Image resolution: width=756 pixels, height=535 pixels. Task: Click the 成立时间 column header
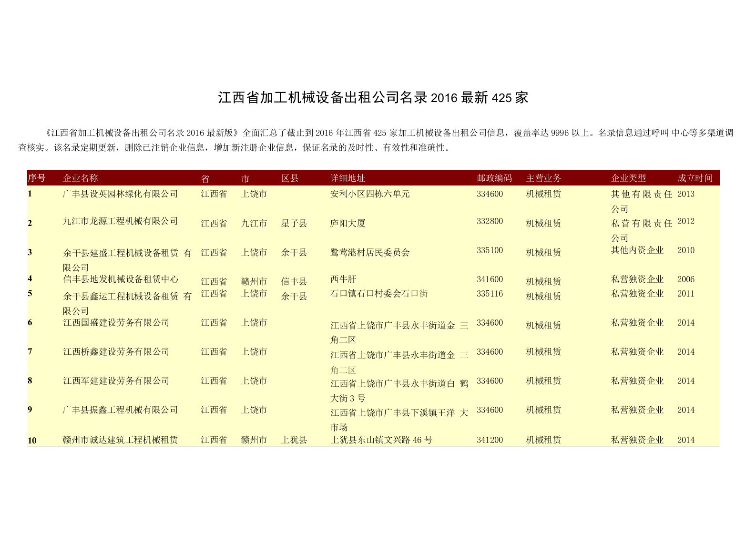pos(695,178)
